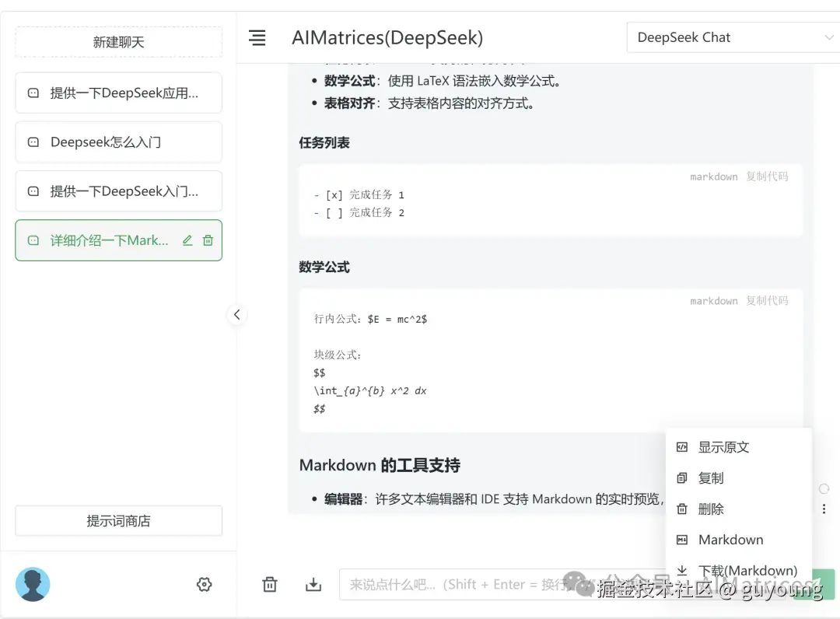840x619 pixels.
Task: Open chat 提供一下DeepSeek入门...
Action: click(118, 191)
